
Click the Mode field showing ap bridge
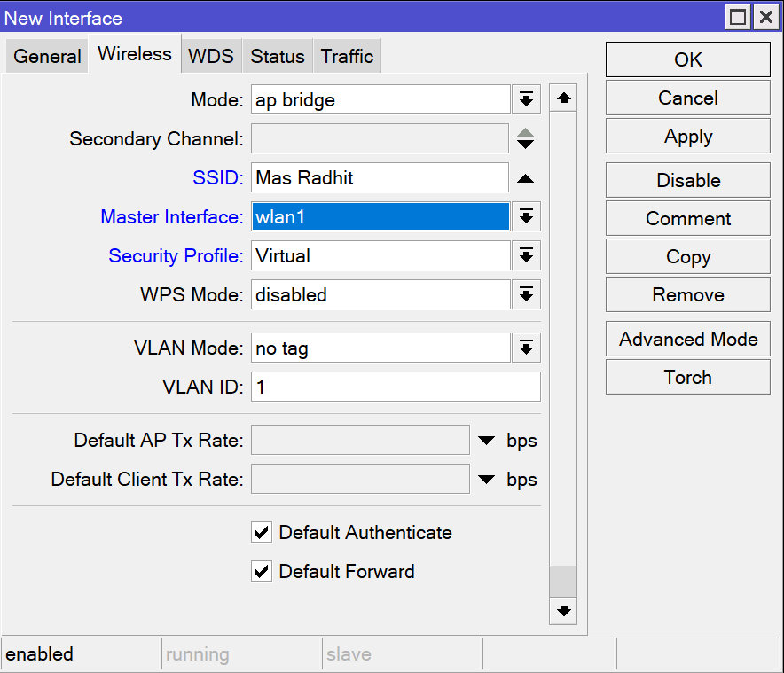(380, 99)
